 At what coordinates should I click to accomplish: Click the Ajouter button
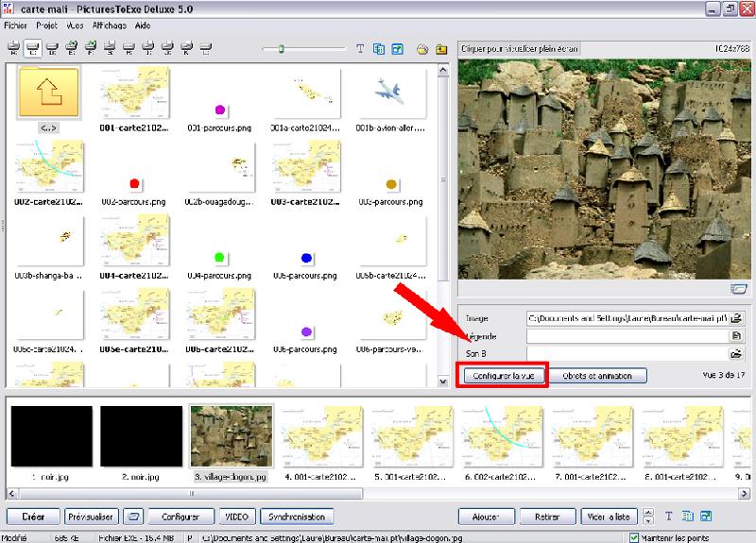pos(486,517)
